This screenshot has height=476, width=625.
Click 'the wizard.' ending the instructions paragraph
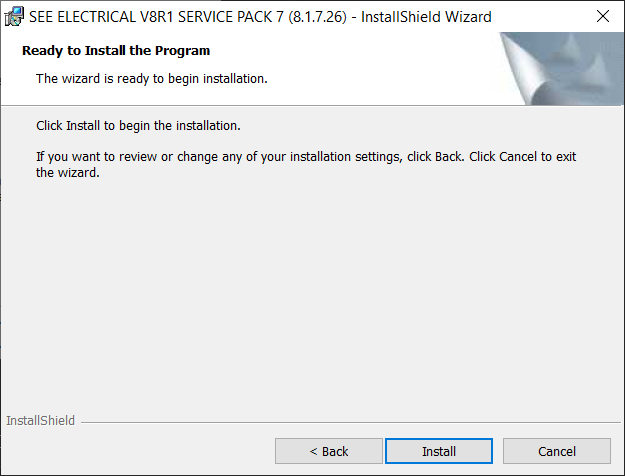click(x=68, y=173)
